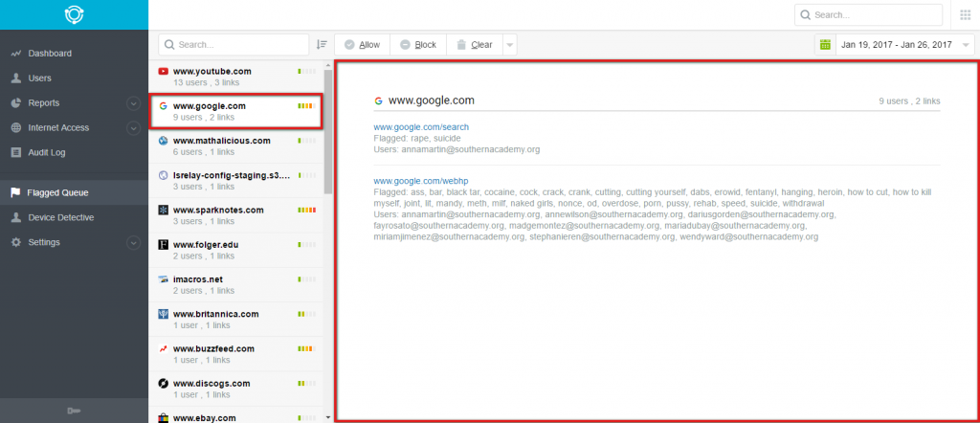Viewport: 980px width, 423px height.
Task: Select www.youtube.com in the list
Action: tap(236, 77)
